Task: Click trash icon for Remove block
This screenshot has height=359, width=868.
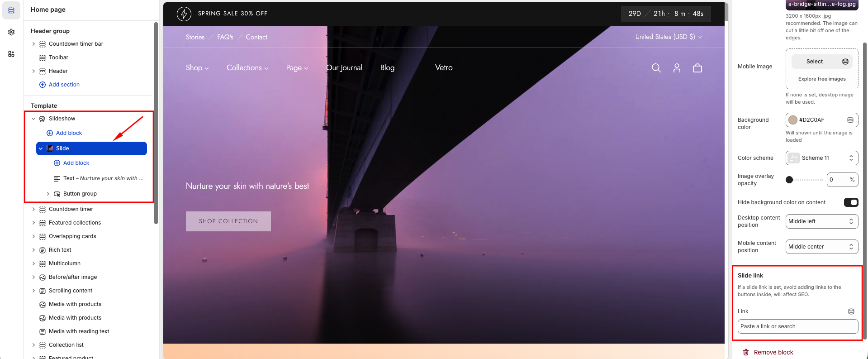Action: click(746, 352)
